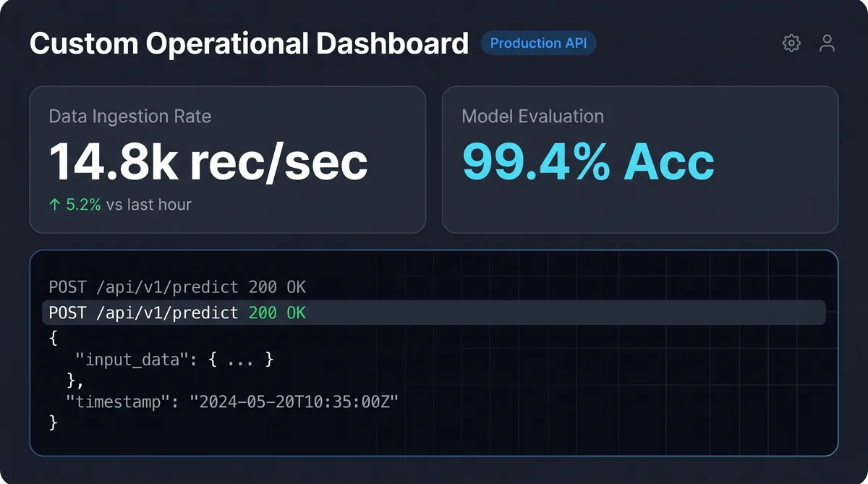Click the 2024-05-20T10:35:00Z timestamp value
Screen dimensions: 868x484
294,402
